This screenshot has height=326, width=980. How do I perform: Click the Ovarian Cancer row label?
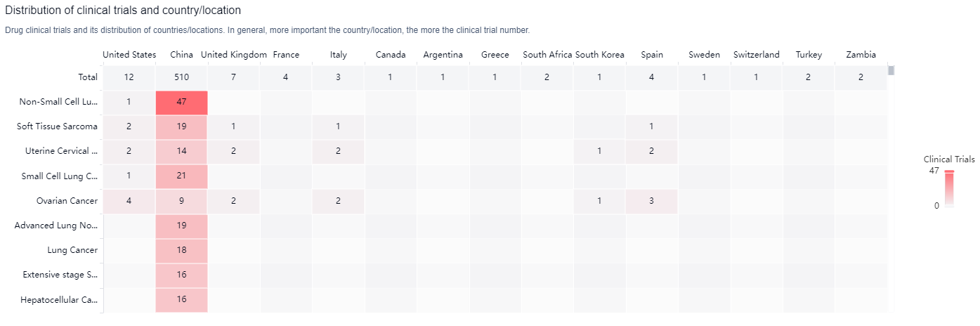click(67, 201)
